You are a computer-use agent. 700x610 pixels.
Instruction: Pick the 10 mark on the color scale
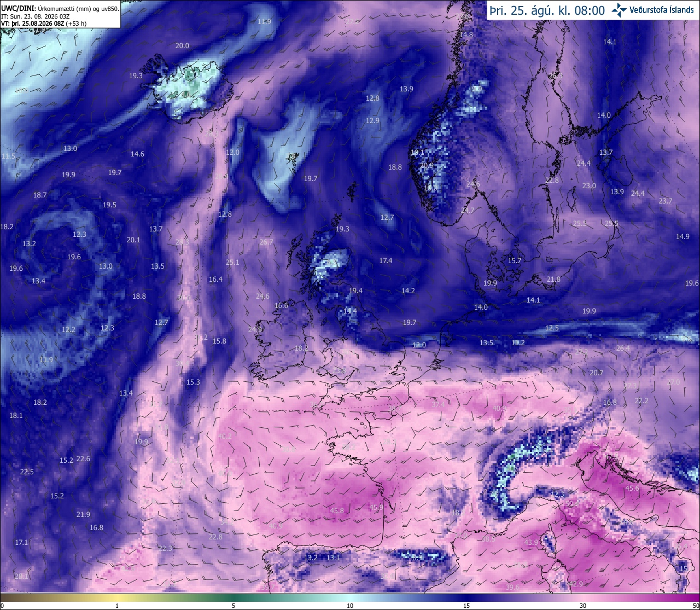350,606
